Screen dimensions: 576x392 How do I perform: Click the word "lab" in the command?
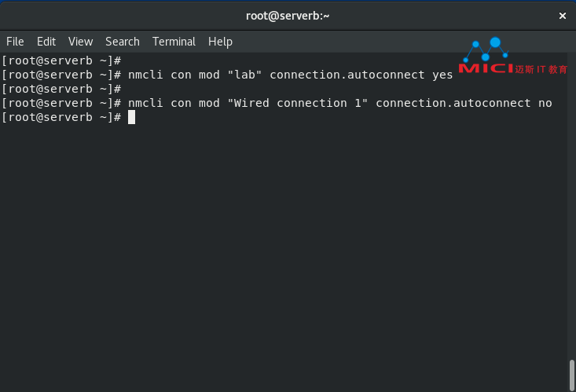tap(244, 75)
